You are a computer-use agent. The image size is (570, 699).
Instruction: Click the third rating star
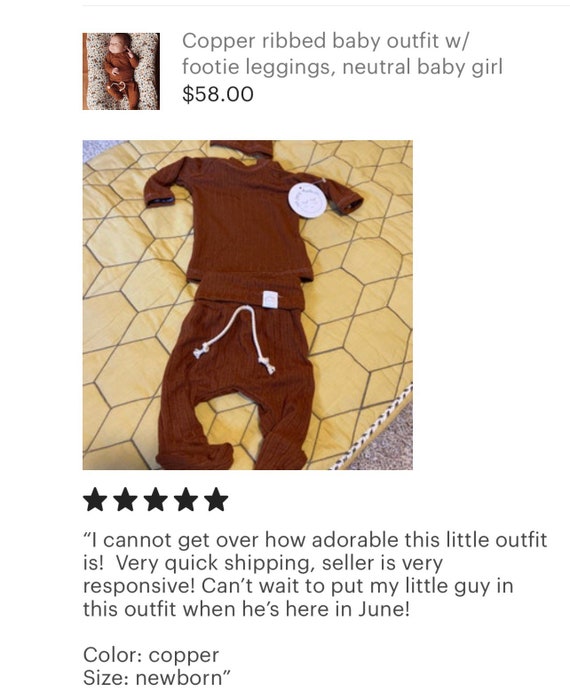coord(156,500)
